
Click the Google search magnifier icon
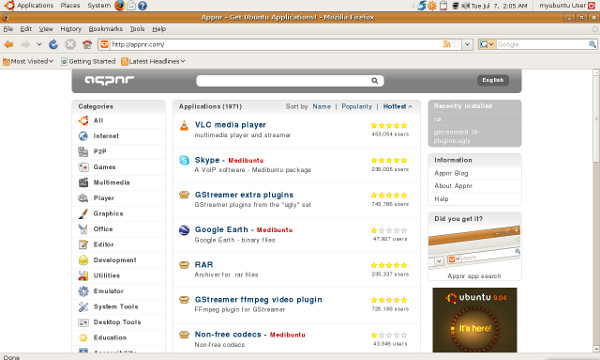(592, 44)
